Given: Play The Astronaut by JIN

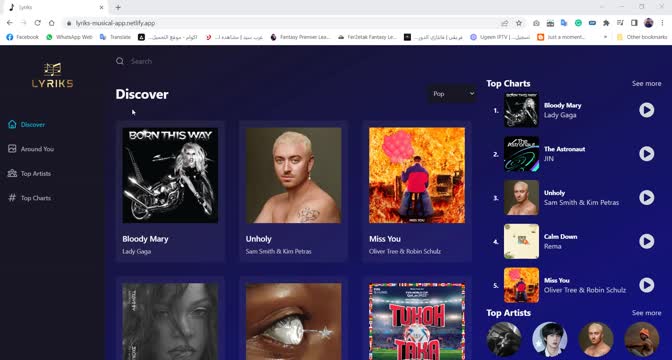Looking at the screenshot, I should coord(646,154).
